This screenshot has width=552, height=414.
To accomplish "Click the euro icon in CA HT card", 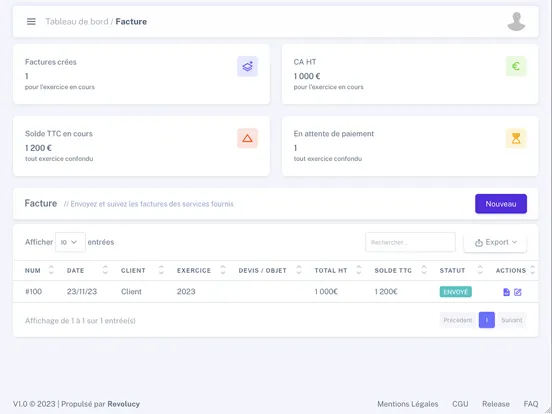I will [516, 66].
